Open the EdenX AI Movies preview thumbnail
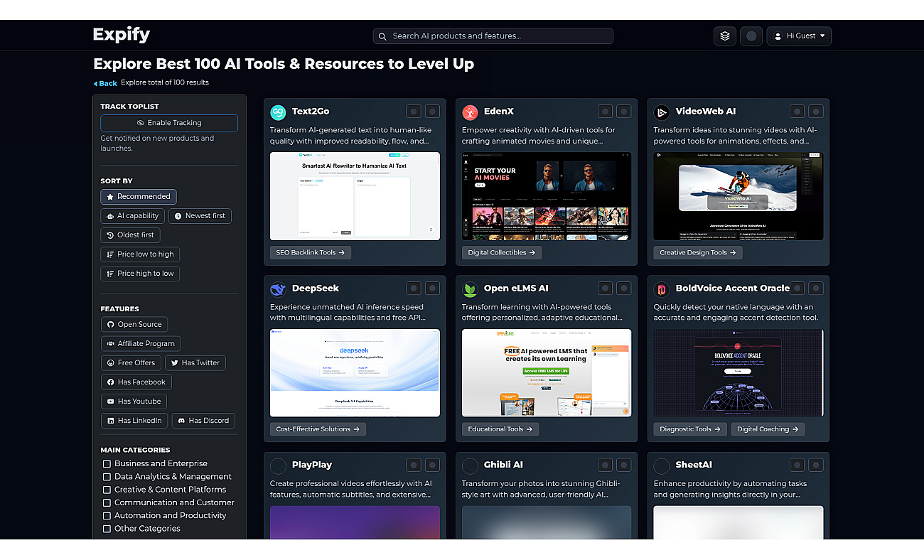This screenshot has width=924, height=560. (547, 196)
